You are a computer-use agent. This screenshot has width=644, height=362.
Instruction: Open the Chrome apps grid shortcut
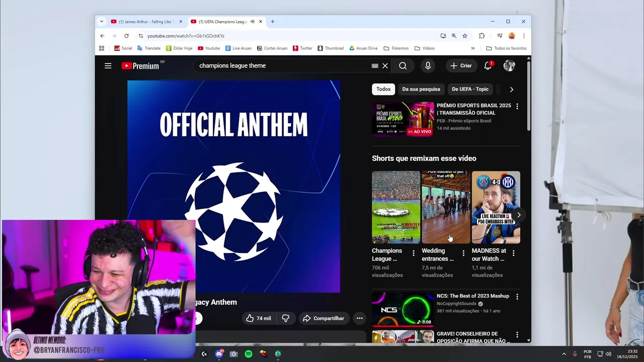102,48
